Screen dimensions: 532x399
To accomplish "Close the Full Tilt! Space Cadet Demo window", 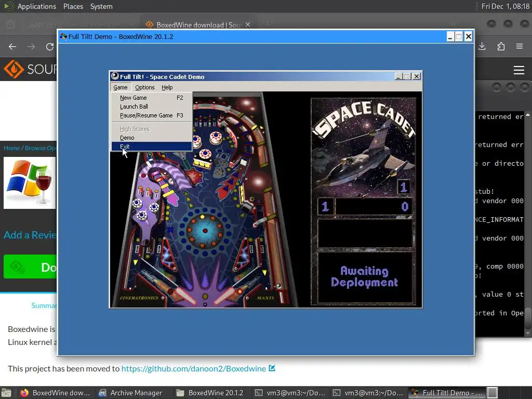I will pyautogui.click(x=417, y=77).
